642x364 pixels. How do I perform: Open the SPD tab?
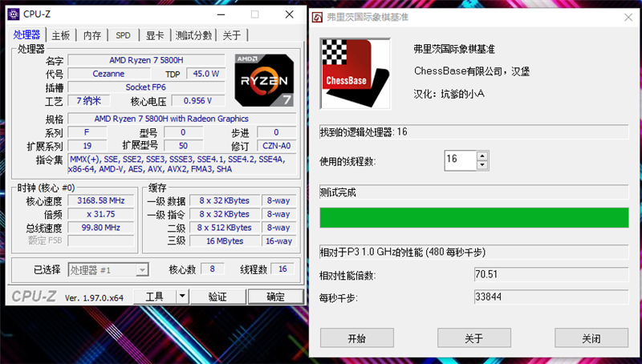click(x=124, y=35)
